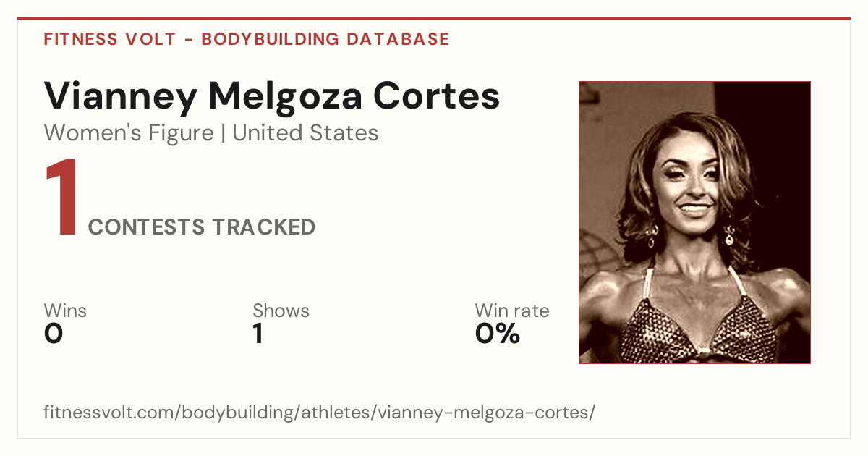The image size is (868, 456).
Task: Open the fitnessvolt.com athlete profile URL
Action: coord(319,413)
